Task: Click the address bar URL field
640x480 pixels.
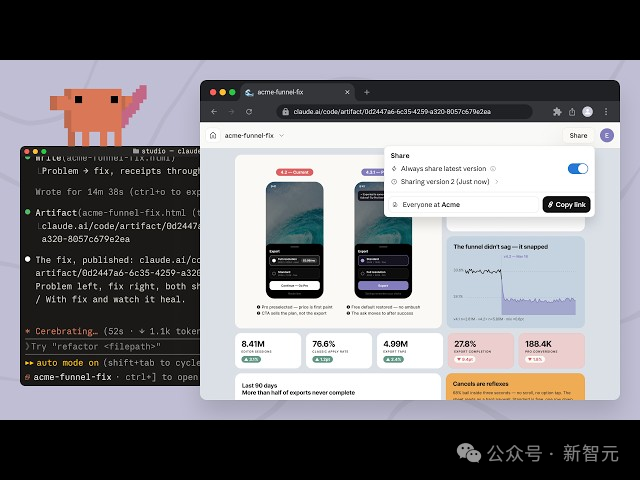Action: pyautogui.click(x=404, y=111)
